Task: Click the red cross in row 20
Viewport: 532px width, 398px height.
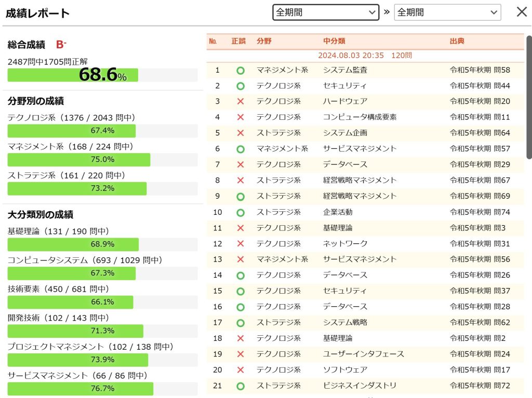Action: tap(240, 370)
